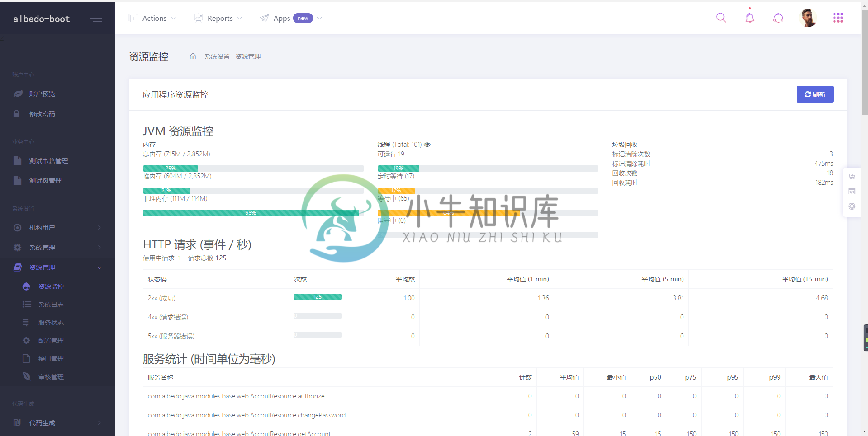
Task: Click the shield icon beside 审核管理
Action: pyautogui.click(x=26, y=376)
